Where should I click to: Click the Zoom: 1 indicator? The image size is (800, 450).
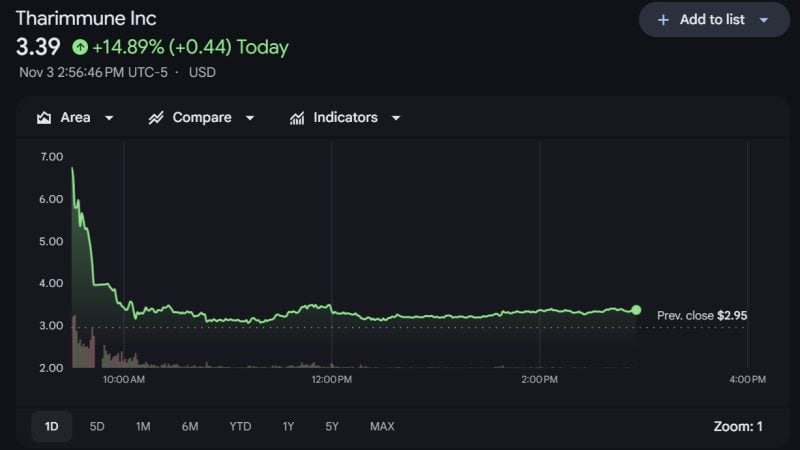point(738,426)
